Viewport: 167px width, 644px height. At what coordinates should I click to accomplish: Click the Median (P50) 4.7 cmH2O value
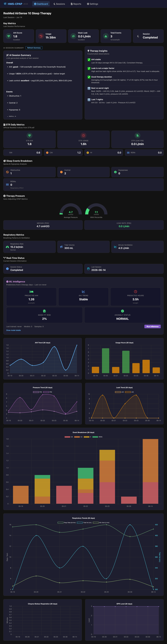pyautogui.click(x=43, y=226)
